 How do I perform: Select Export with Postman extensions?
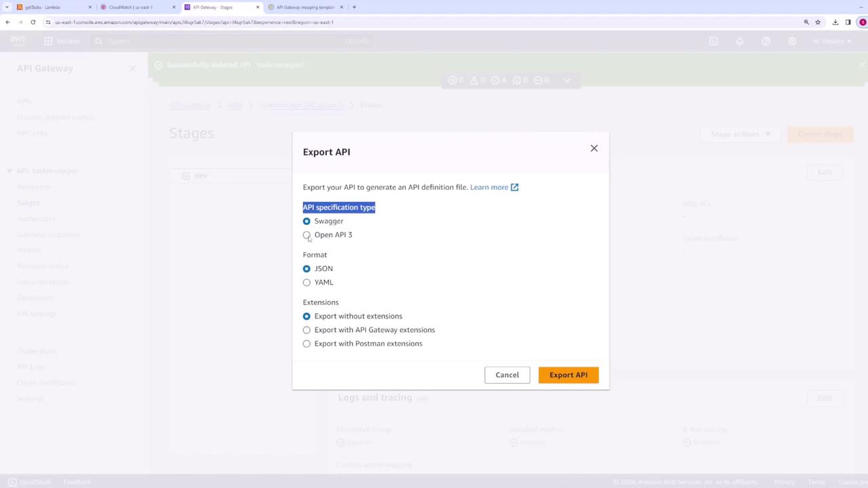[x=307, y=344]
